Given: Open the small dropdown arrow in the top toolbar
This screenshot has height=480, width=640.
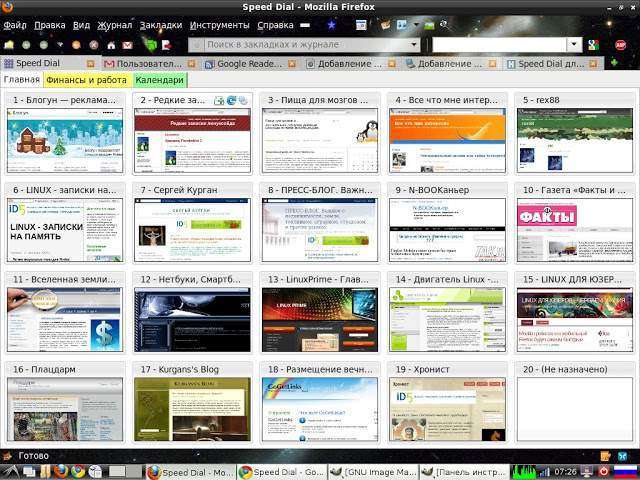Looking at the screenshot, I should tap(416, 25).
